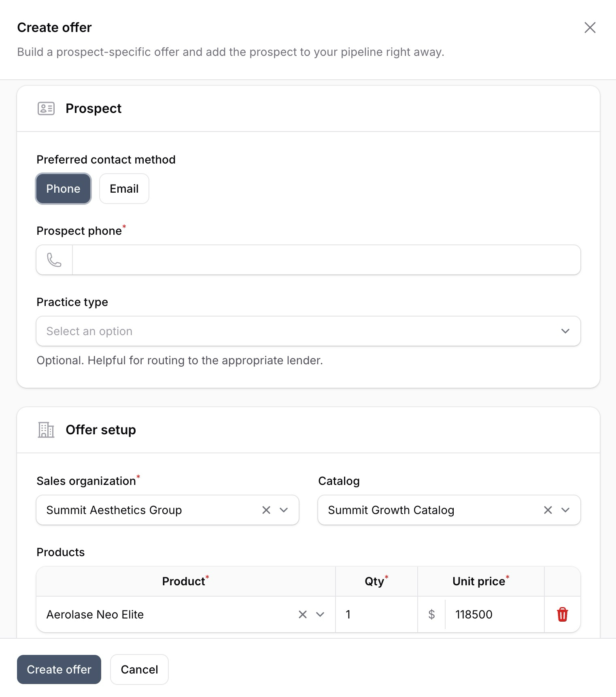Click the Summit Aesthetics Group text

[x=114, y=510]
